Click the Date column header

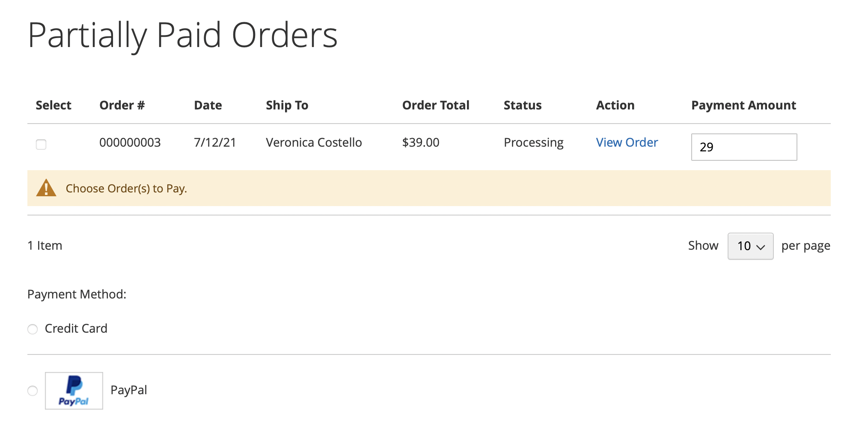point(208,105)
